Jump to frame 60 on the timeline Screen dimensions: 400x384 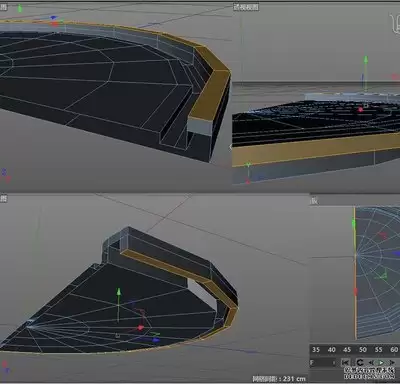point(394,350)
